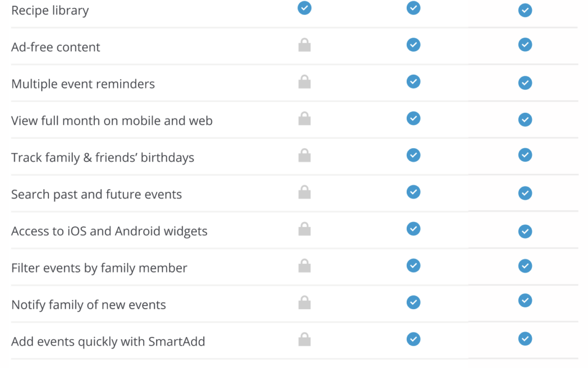Click the "Filter events by family member" text
This screenshot has width=588, height=368.
[x=99, y=268]
